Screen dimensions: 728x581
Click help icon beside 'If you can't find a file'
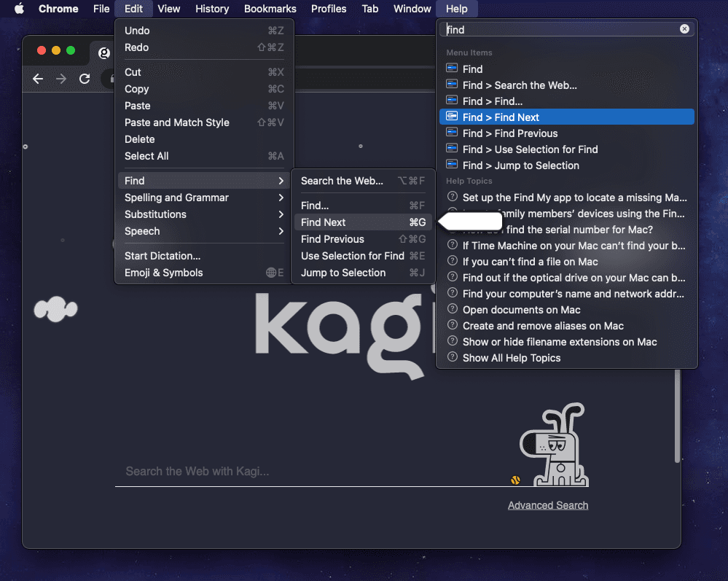pyautogui.click(x=453, y=261)
